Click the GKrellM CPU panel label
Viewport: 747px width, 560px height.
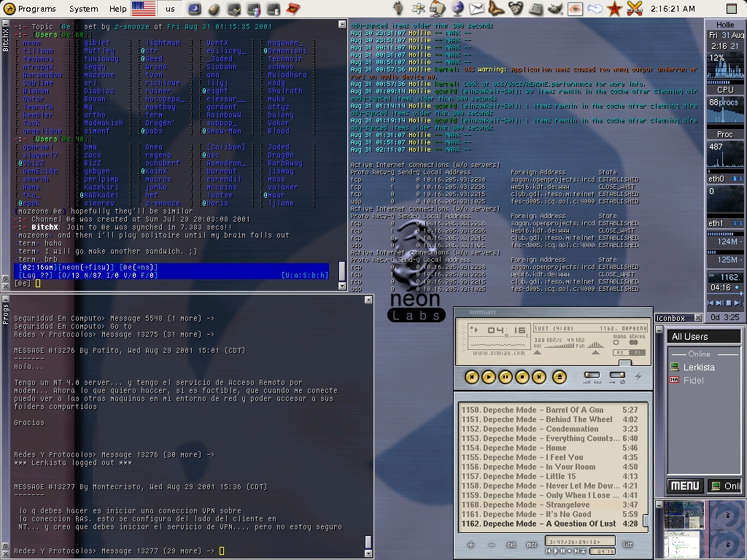[725, 90]
